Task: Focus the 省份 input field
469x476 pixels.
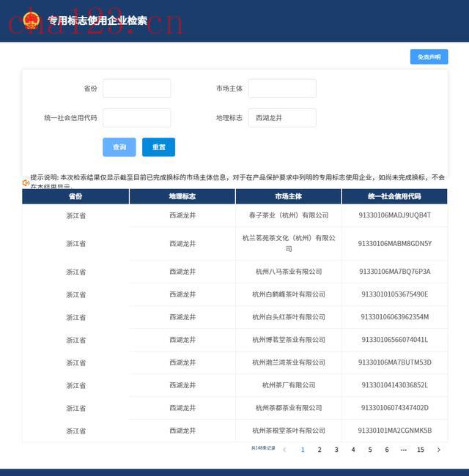Action: 136,89
